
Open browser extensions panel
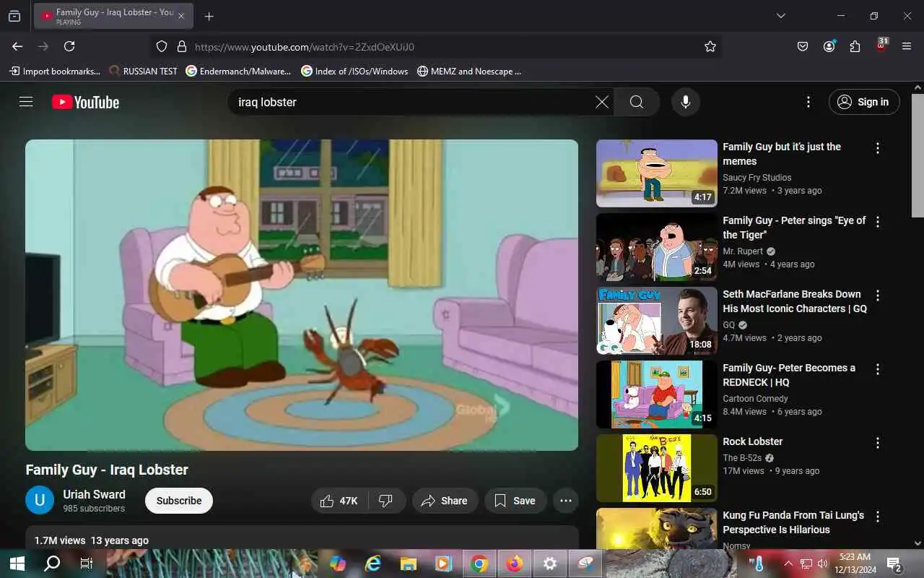pos(855,46)
